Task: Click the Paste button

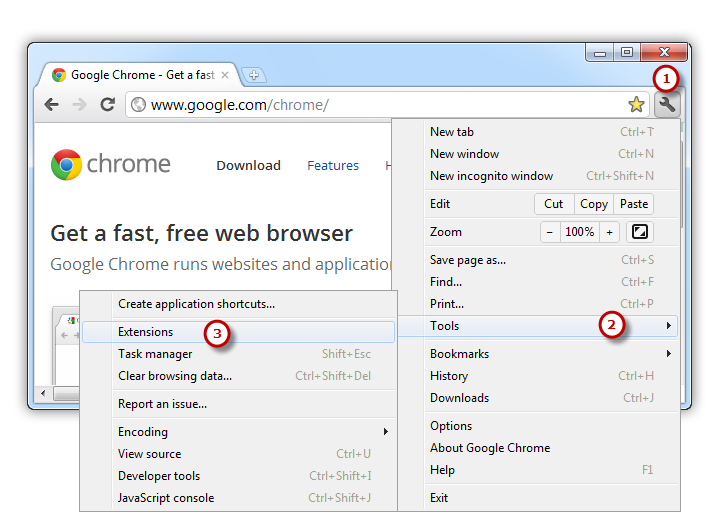Action: 634,204
